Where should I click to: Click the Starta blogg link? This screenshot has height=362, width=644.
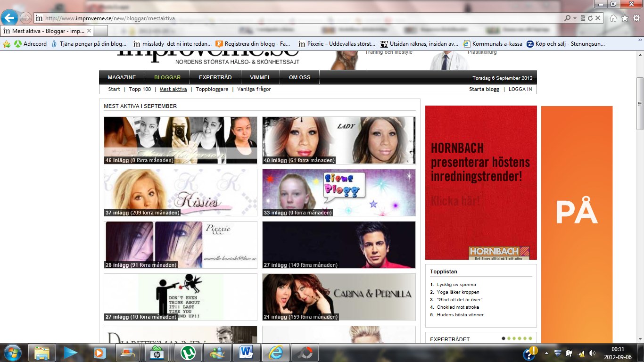(x=484, y=89)
